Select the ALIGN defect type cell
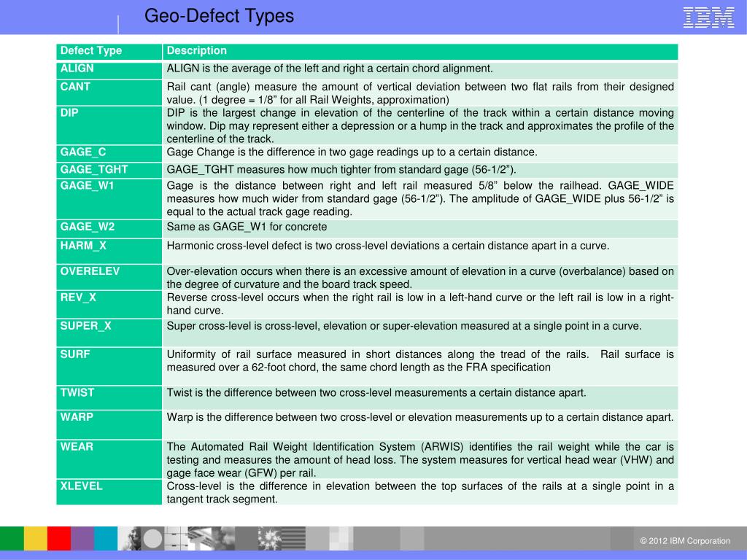 pos(109,70)
